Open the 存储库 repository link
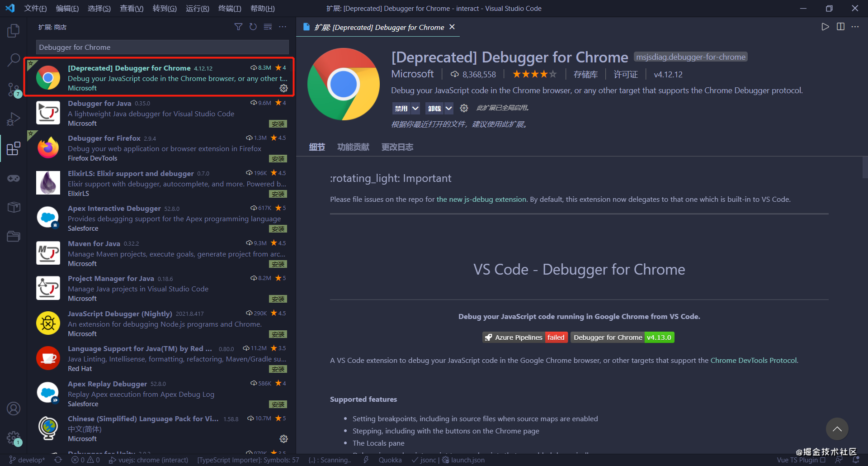 click(x=585, y=74)
